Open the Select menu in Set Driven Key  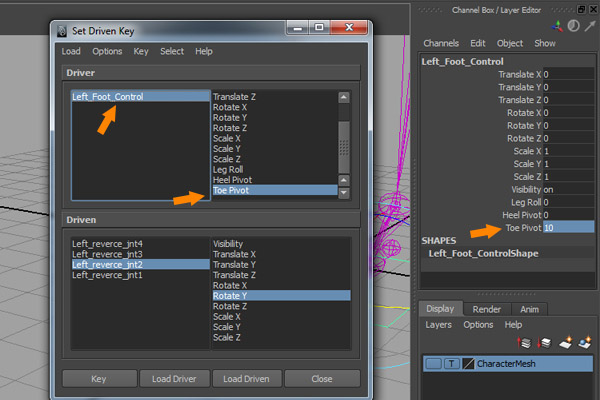[172, 51]
